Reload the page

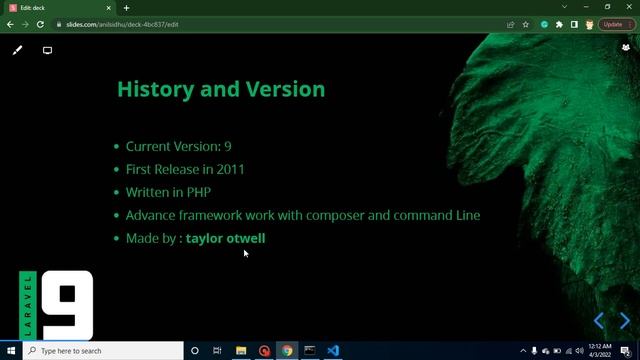(x=40, y=24)
